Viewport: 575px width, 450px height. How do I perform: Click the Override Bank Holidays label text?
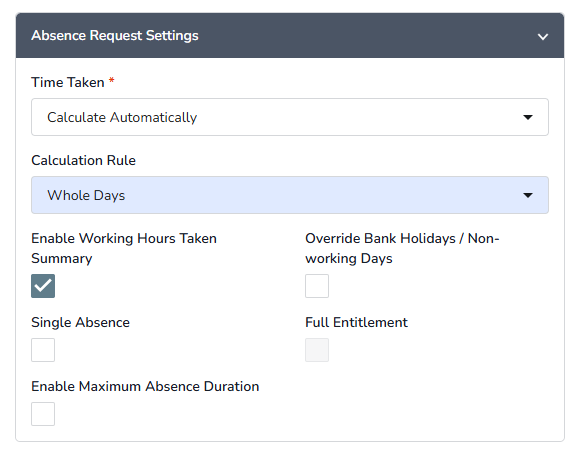402,248
